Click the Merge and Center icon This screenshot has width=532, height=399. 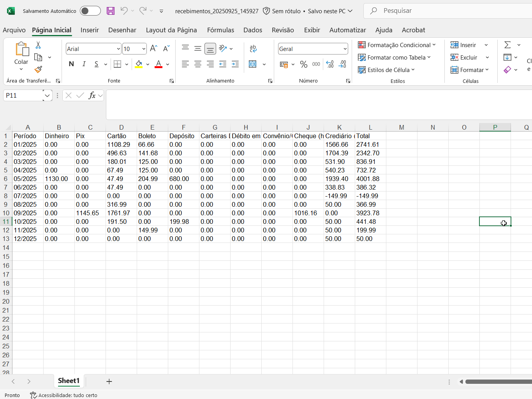coord(253,64)
